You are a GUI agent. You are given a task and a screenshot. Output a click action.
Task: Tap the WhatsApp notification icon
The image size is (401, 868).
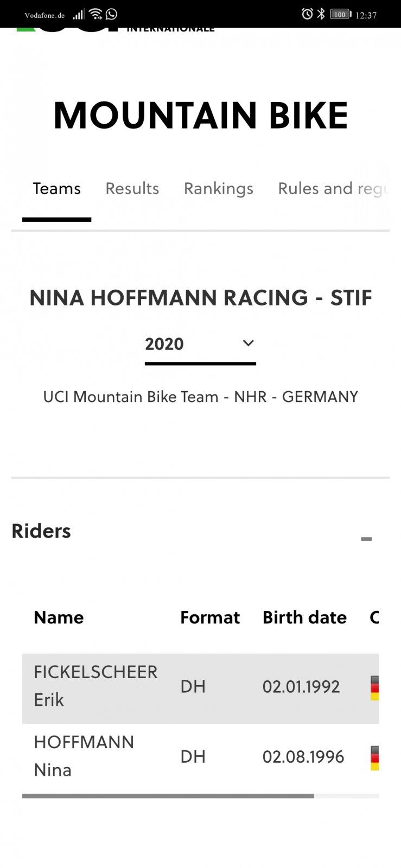112,14
